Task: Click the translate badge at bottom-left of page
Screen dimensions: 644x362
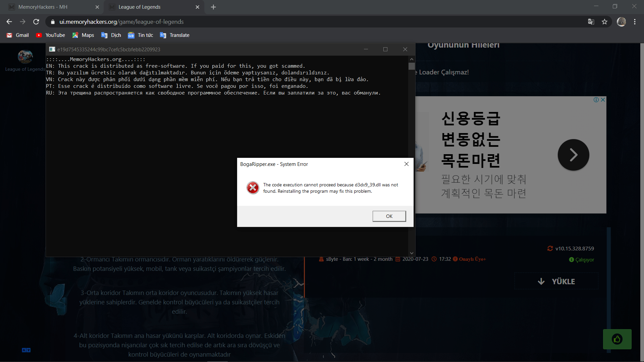Action: 26,350
